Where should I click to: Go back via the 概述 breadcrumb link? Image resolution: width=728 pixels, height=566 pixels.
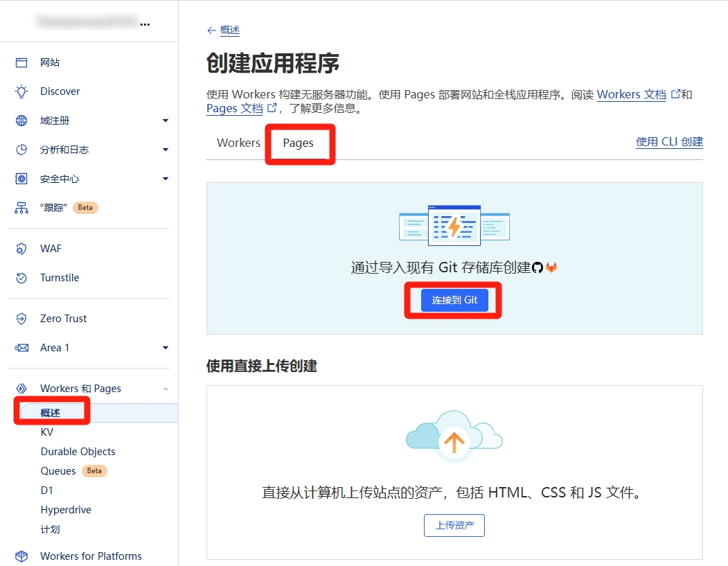[230, 30]
